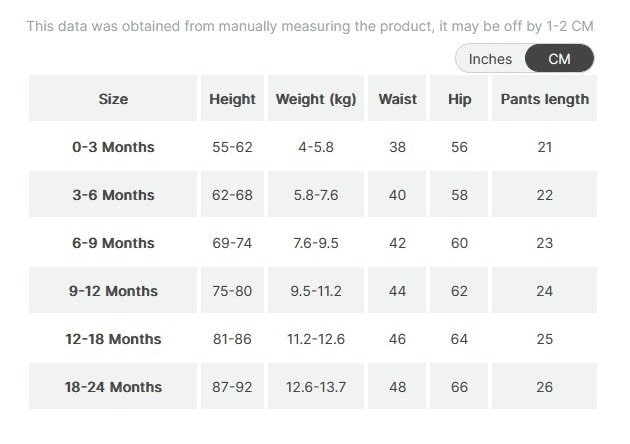The image size is (630, 444).
Task: Select the 12-18 Months size label
Action: tap(113, 339)
